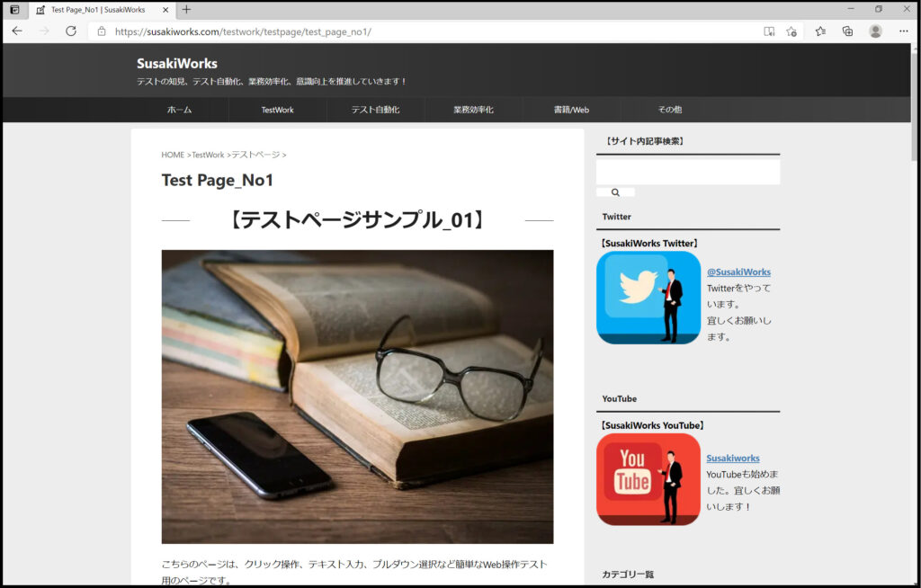Open the Collections icon
This screenshot has height=588, width=921.
click(x=847, y=31)
